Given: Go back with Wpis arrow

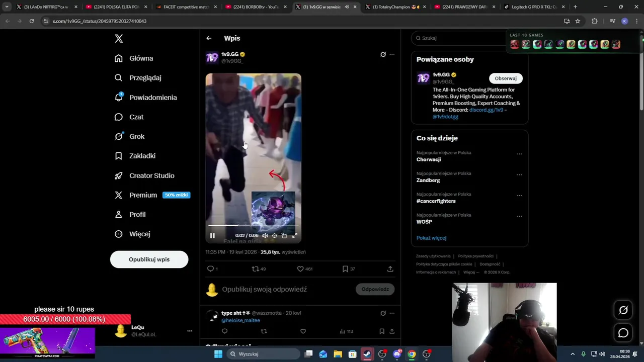Looking at the screenshot, I should click(x=209, y=38).
